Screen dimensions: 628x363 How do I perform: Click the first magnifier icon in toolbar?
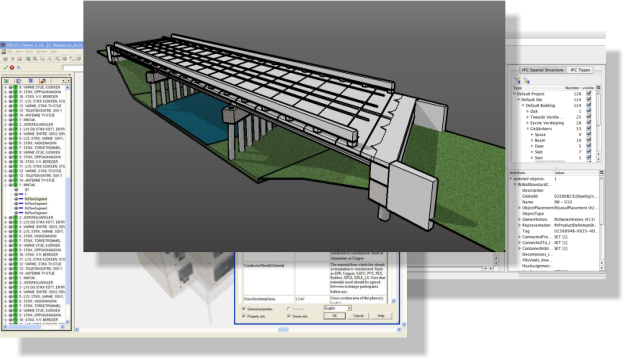(x=28, y=59)
